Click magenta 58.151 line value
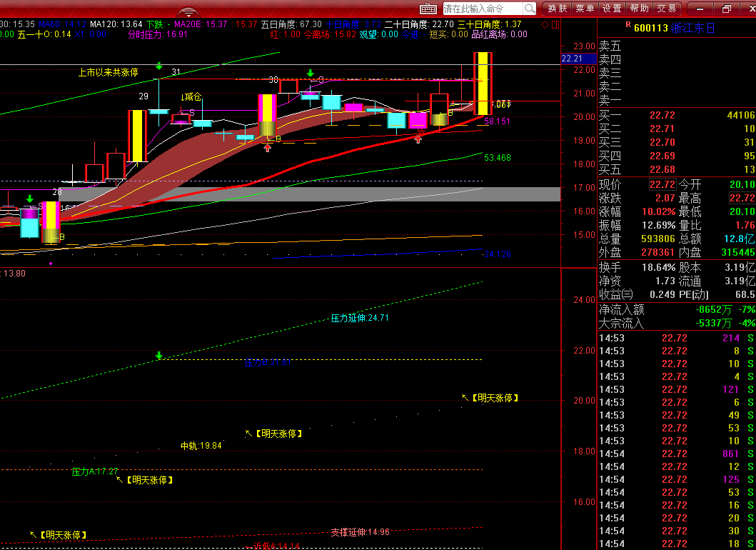Image resolution: width=756 pixels, height=550 pixels. pos(497,121)
